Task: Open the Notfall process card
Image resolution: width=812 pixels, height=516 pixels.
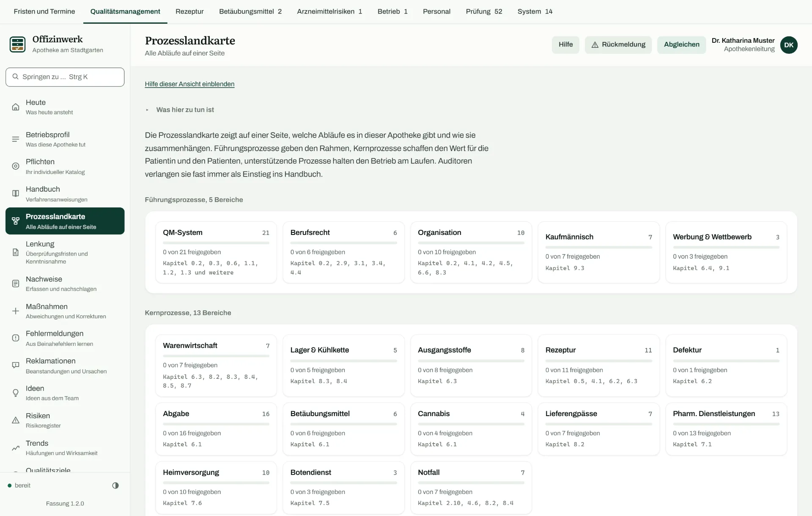Action: [471, 488]
